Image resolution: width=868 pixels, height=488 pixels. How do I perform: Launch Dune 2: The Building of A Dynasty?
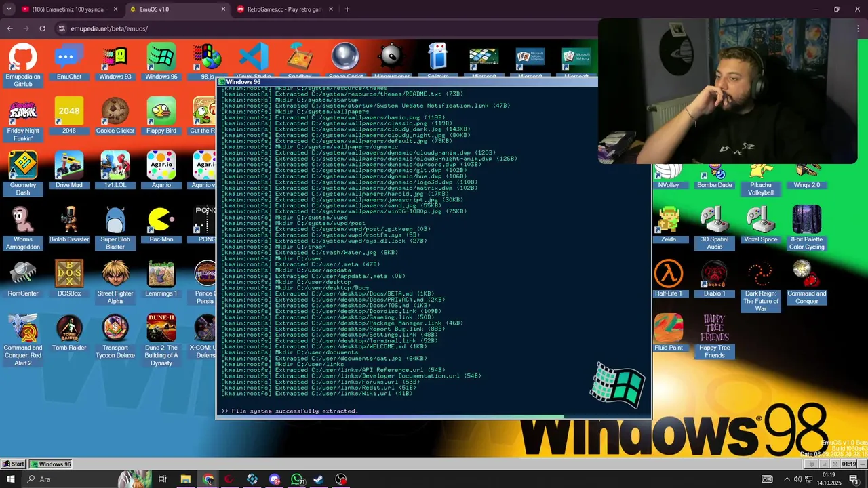[161, 340]
